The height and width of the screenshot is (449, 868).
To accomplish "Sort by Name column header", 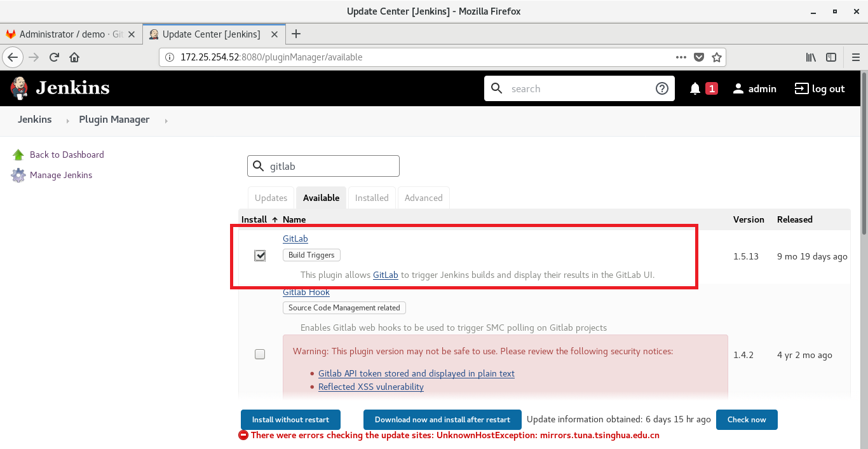I will [294, 219].
